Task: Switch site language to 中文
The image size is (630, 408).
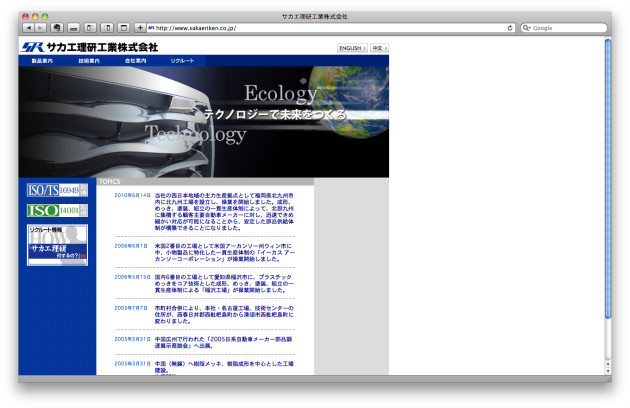Action: [x=379, y=48]
